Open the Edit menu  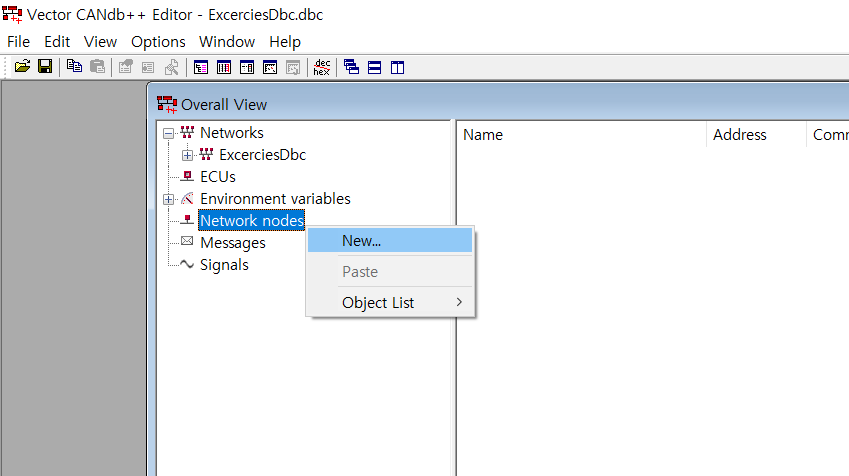[57, 42]
